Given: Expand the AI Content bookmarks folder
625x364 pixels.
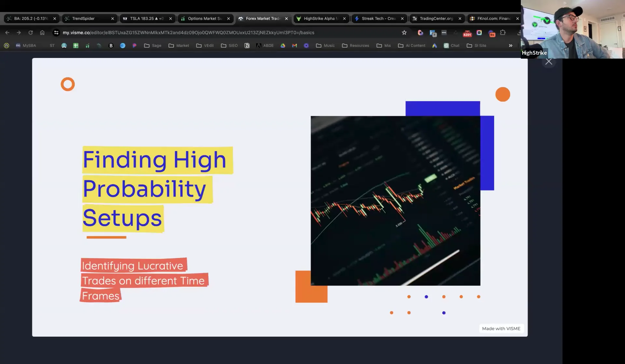Looking at the screenshot, I should pyautogui.click(x=412, y=46).
